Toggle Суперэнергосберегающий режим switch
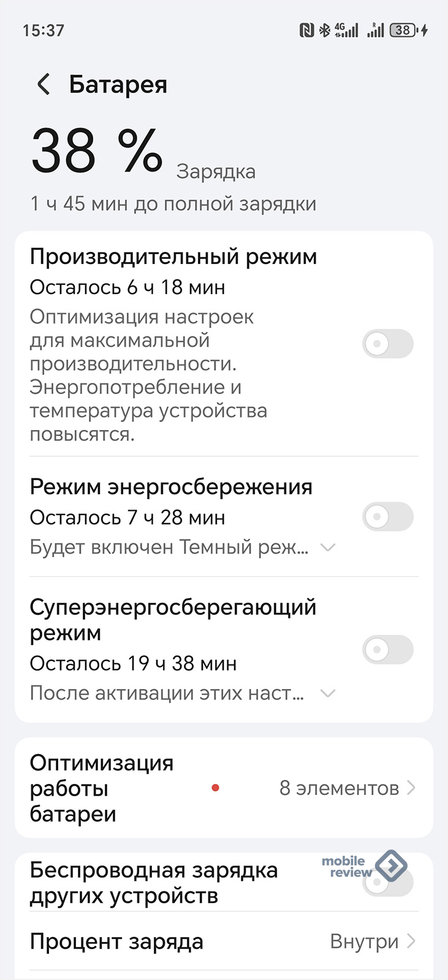448x980 pixels. (387, 649)
